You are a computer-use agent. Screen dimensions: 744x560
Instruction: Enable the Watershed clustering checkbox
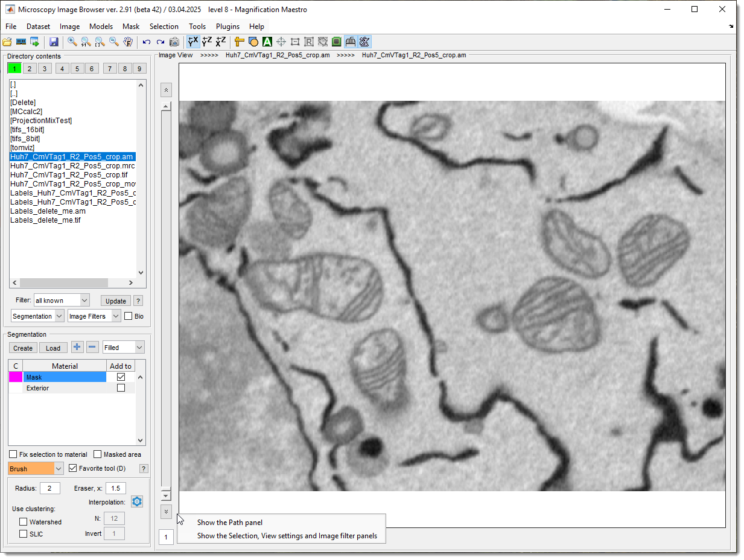click(24, 522)
